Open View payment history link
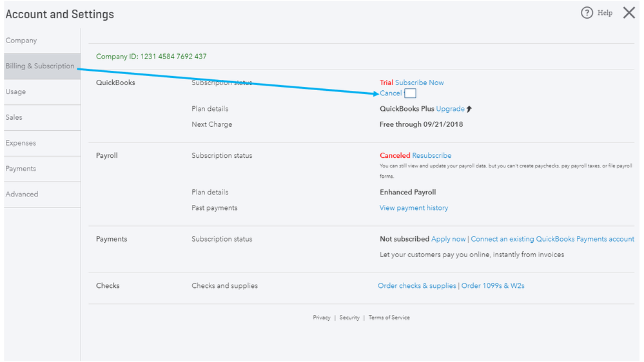 (414, 208)
